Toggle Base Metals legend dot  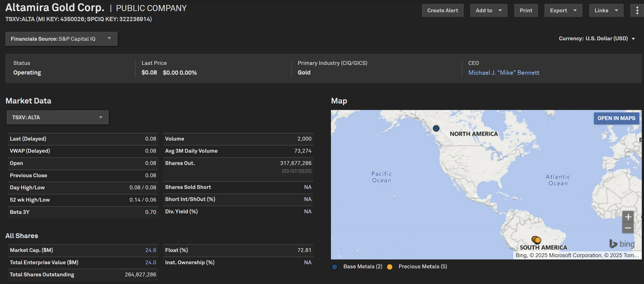click(x=335, y=267)
